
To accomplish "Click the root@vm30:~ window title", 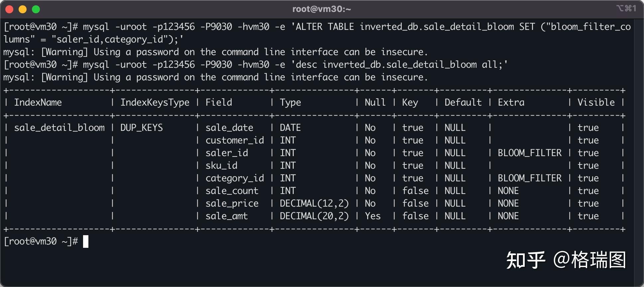I will 322,9.
